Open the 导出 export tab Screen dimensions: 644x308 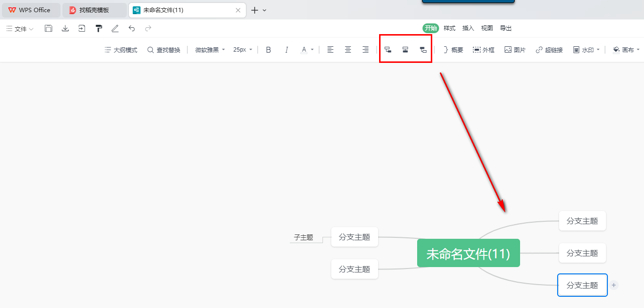coord(506,28)
